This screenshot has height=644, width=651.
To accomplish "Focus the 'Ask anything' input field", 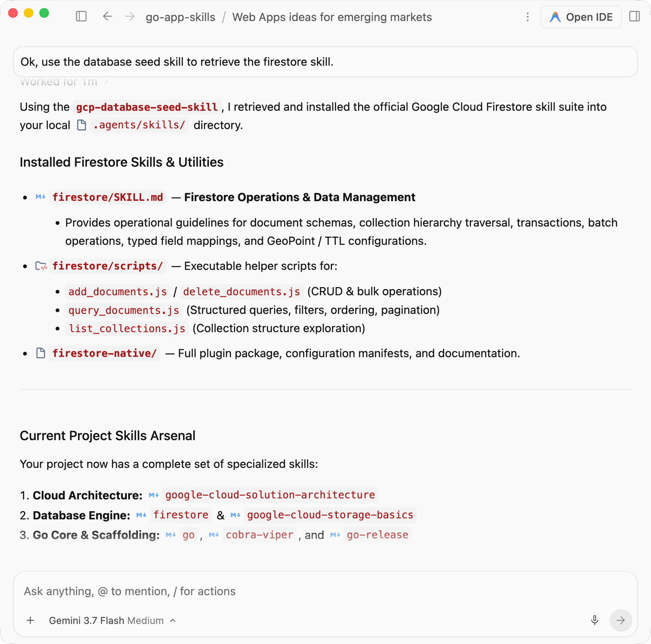I will coord(325,591).
